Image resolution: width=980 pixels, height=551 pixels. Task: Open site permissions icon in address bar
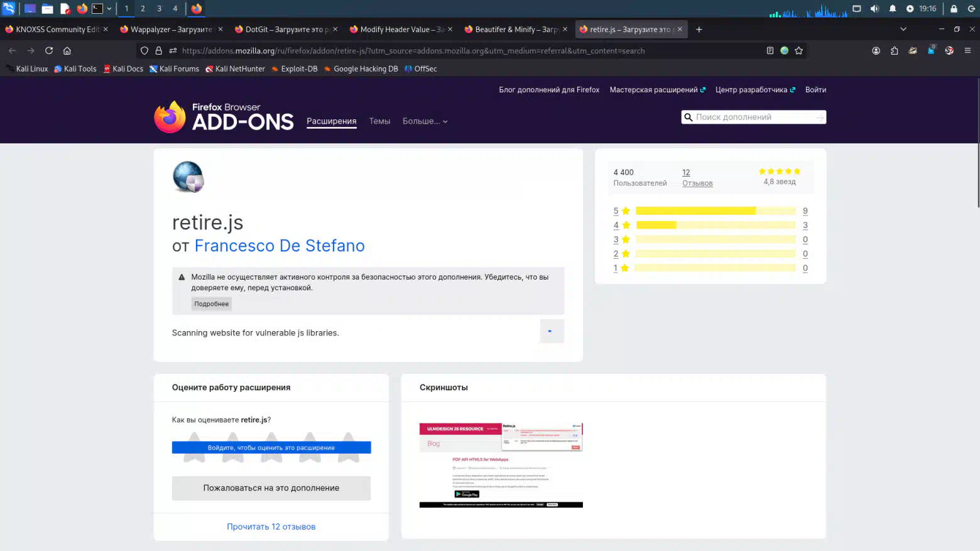pyautogui.click(x=173, y=51)
